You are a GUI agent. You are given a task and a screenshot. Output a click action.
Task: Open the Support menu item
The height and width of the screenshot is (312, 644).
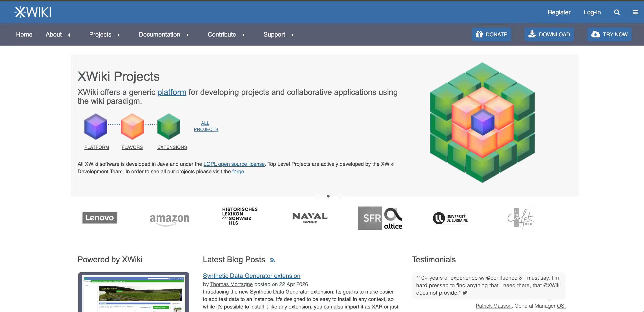point(274,34)
